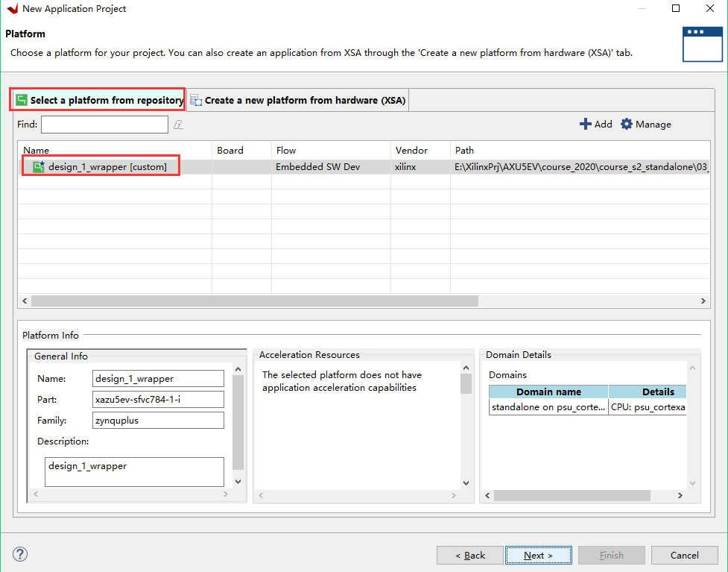The width and height of the screenshot is (728, 572).
Task: Click the clear Find field eraser icon
Action: point(178,125)
